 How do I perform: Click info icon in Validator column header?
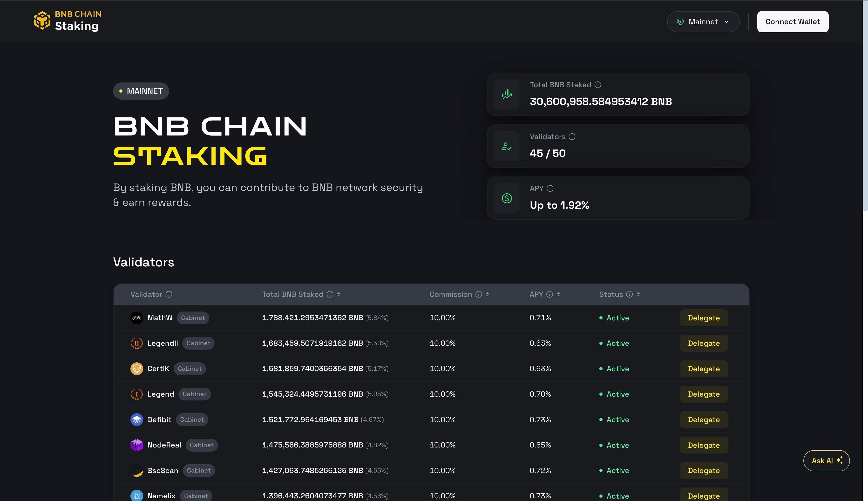(x=169, y=295)
